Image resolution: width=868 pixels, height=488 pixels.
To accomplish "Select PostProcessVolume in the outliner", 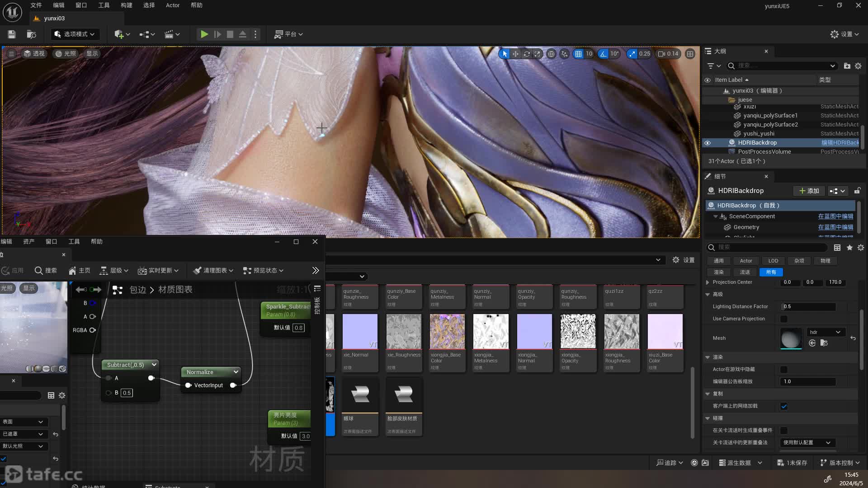I will (x=764, y=152).
